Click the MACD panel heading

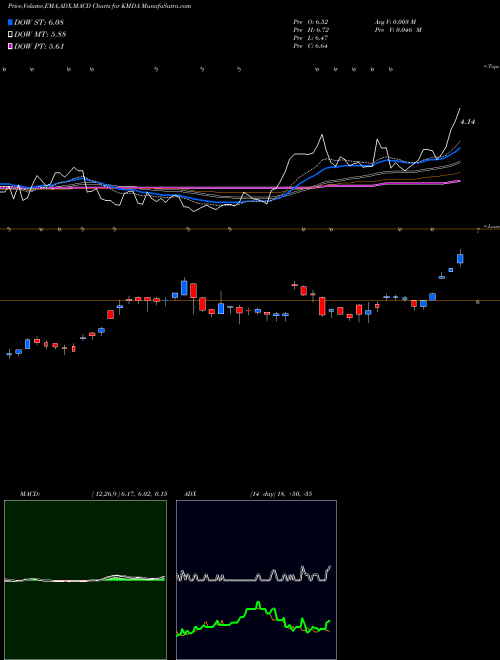[x=30, y=494]
